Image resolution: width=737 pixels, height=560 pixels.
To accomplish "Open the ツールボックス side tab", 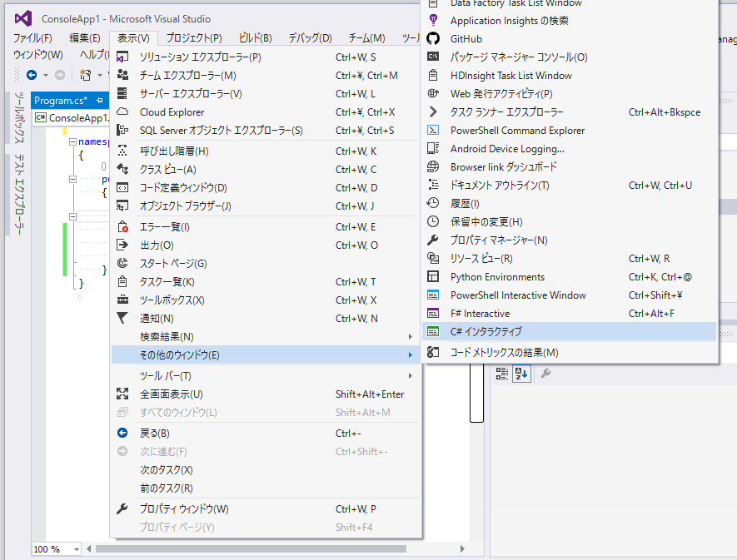I will coord(19,117).
